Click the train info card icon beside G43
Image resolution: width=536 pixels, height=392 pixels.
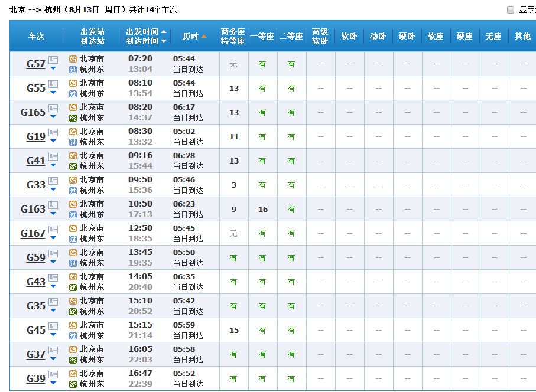(53, 279)
